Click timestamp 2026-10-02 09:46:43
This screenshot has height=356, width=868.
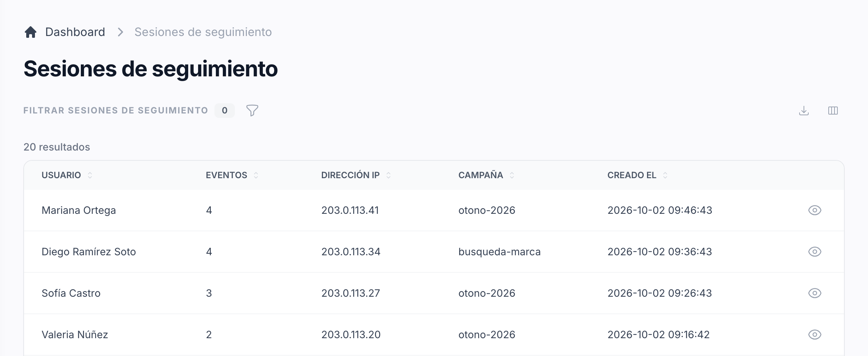(x=660, y=210)
